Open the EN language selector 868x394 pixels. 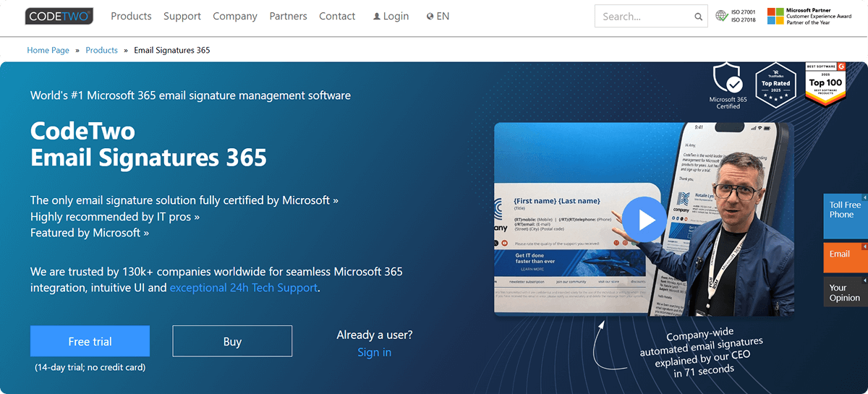(x=438, y=16)
